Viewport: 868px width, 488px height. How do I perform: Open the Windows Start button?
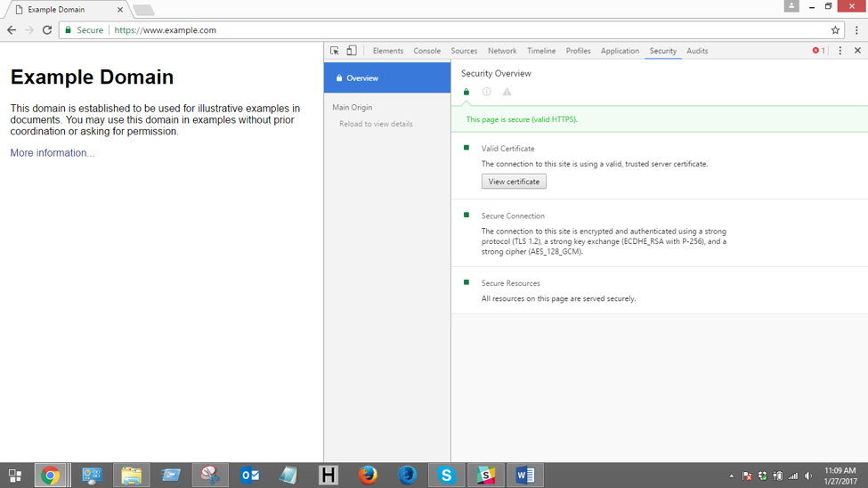pyautogui.click(x=15, y=476)
